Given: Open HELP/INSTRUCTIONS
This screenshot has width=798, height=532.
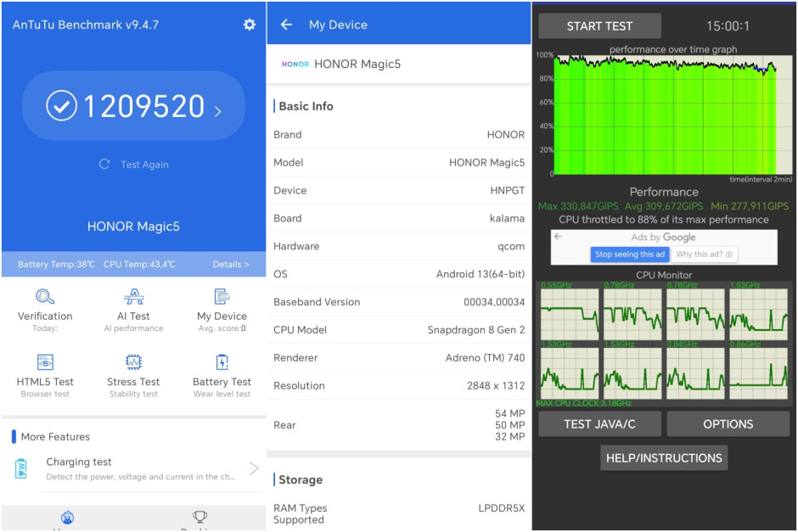Looking at the screenshot, I should 664,458.
